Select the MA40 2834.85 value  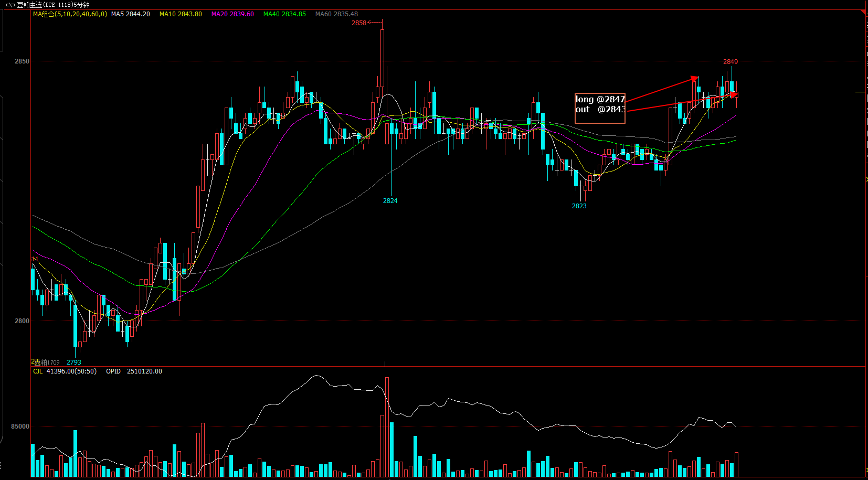tap(284, 14)
